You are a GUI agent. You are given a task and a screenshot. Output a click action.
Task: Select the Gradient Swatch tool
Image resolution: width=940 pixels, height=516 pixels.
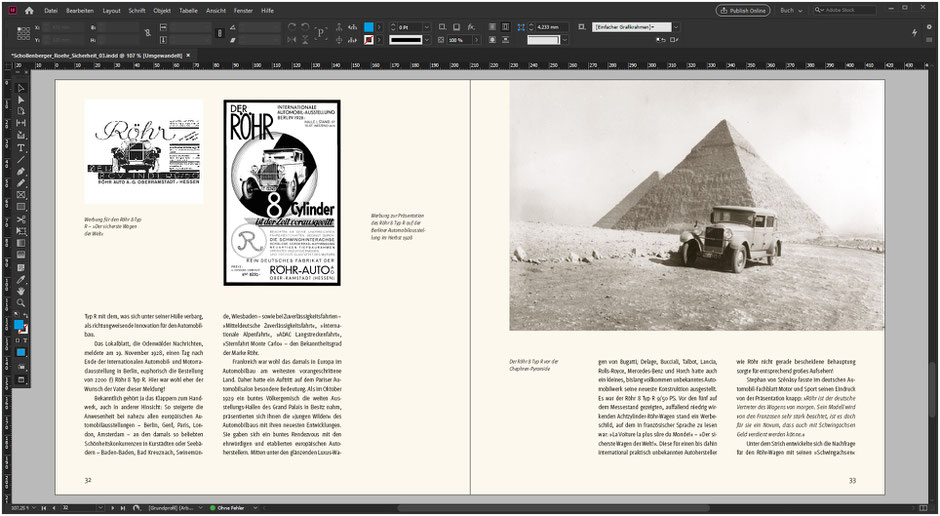pyautogui.click(x=21, y=243)
